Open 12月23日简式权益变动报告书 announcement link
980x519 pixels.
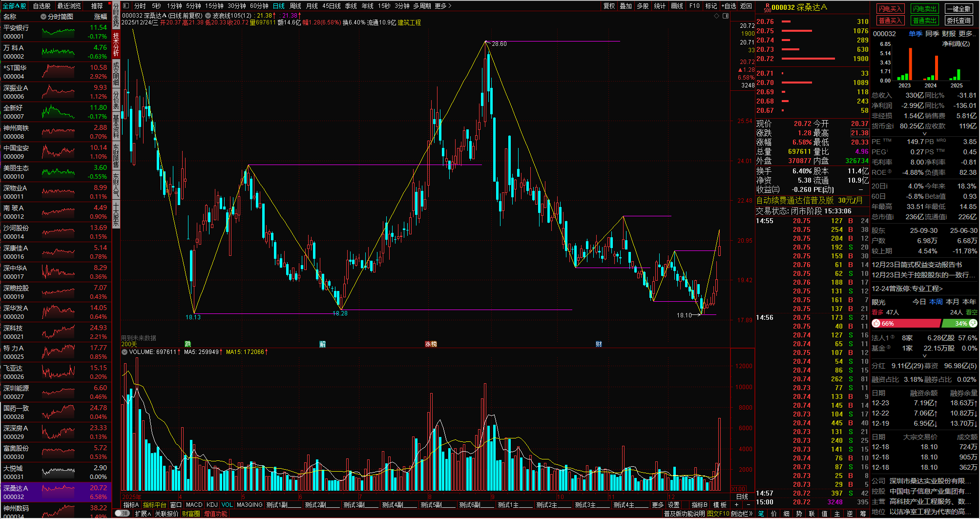[x=917, y=265]
